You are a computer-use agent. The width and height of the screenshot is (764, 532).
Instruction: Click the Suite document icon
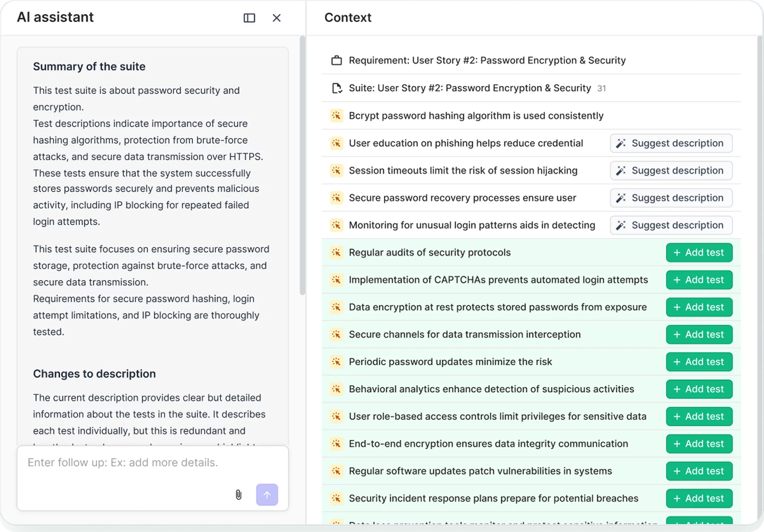coord(336,88)
